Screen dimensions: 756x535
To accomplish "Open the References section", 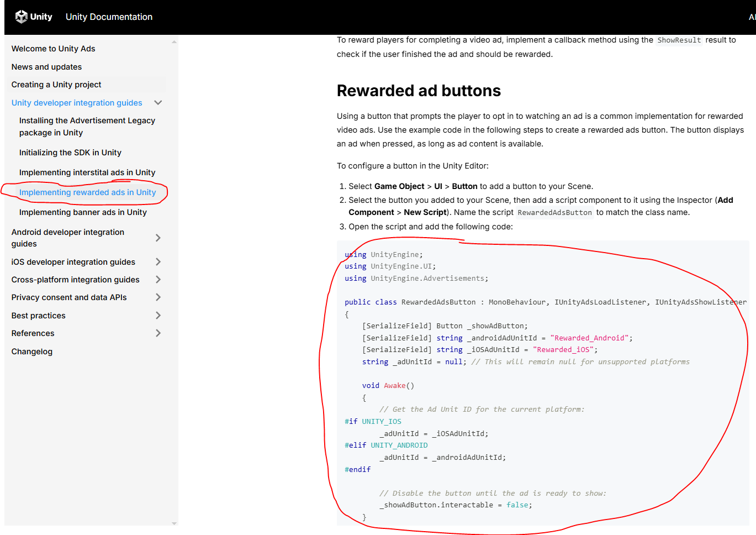I will [x=33, y=333].
